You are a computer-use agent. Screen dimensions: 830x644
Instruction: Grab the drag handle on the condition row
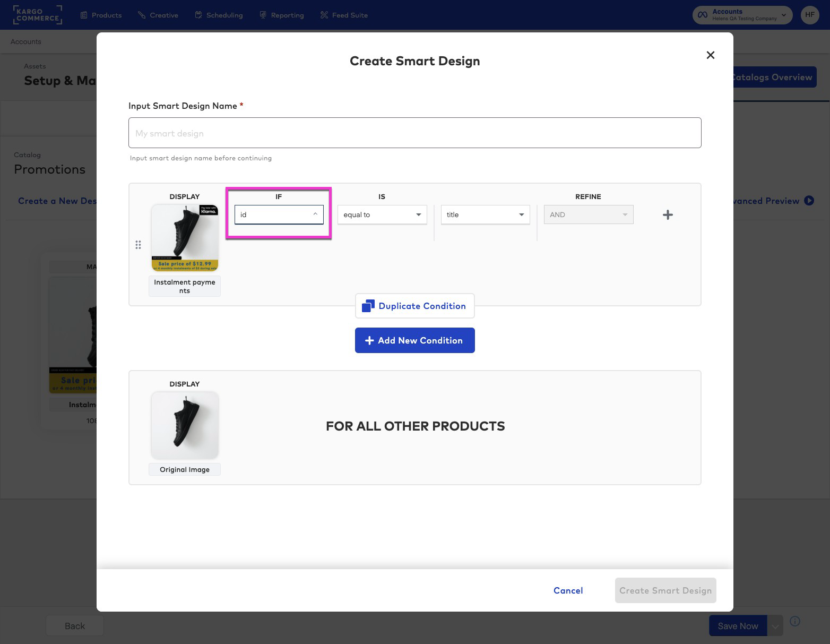[139, 245]
